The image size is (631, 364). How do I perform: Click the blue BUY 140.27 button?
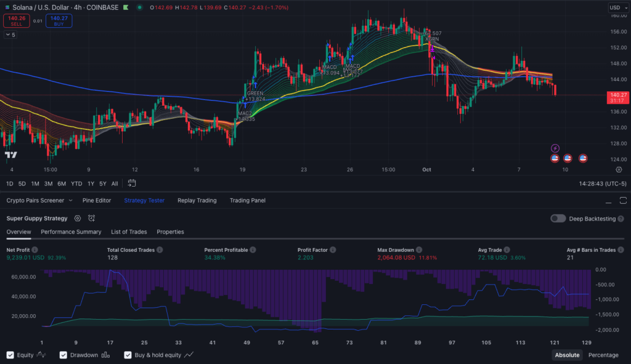pos(59,20)
